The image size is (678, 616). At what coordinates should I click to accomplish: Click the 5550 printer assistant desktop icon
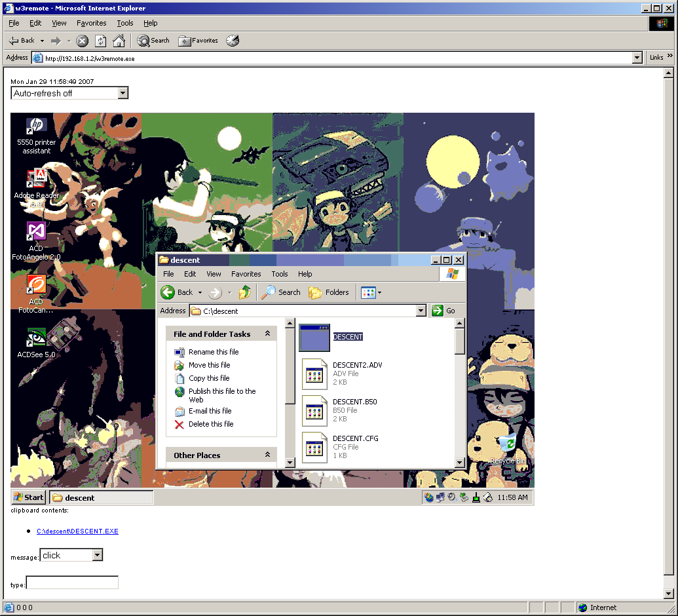coord(36,136)
